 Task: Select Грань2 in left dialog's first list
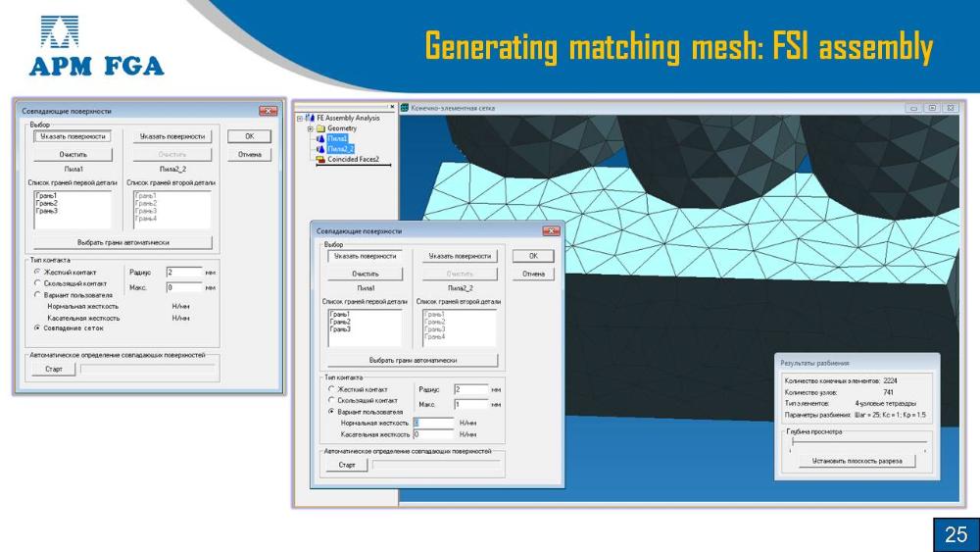point(46,203)
